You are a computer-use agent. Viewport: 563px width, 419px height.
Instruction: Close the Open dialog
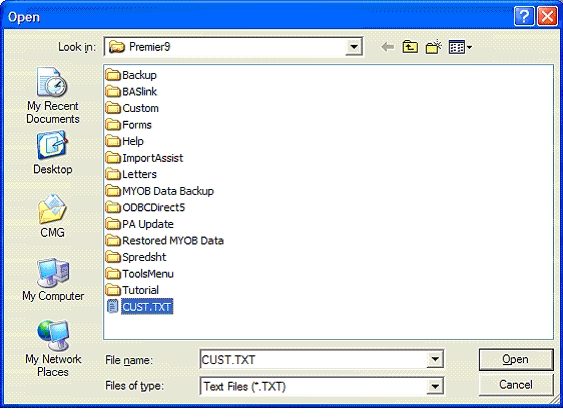coord(547,16)
